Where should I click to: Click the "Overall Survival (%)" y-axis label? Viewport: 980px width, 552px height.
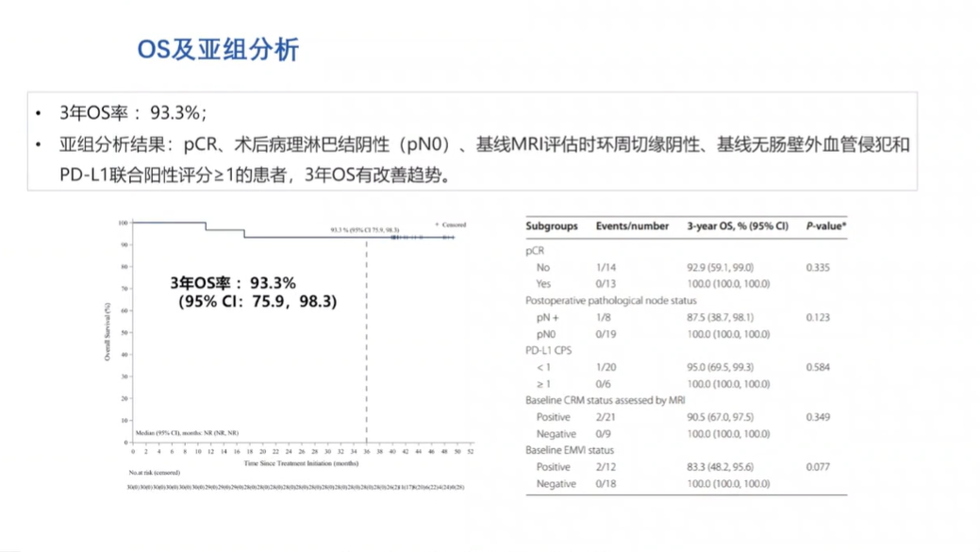110,332
